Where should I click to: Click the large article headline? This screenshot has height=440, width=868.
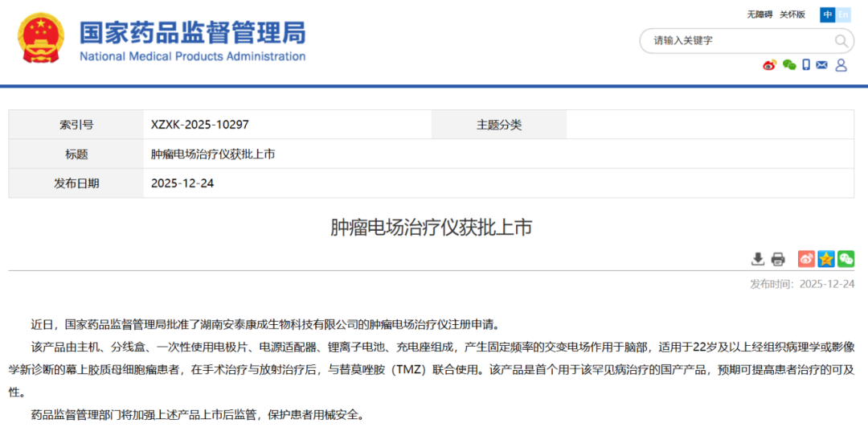432,227
